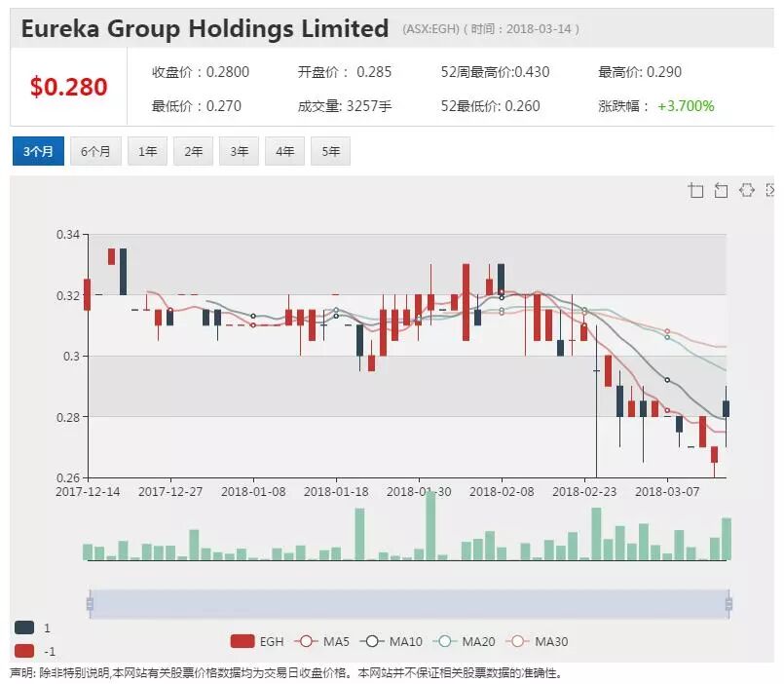Viewport: 784px width, 684px height.
Task: Switch chart to the 5年 range
Action: click(x=330, y=151)
